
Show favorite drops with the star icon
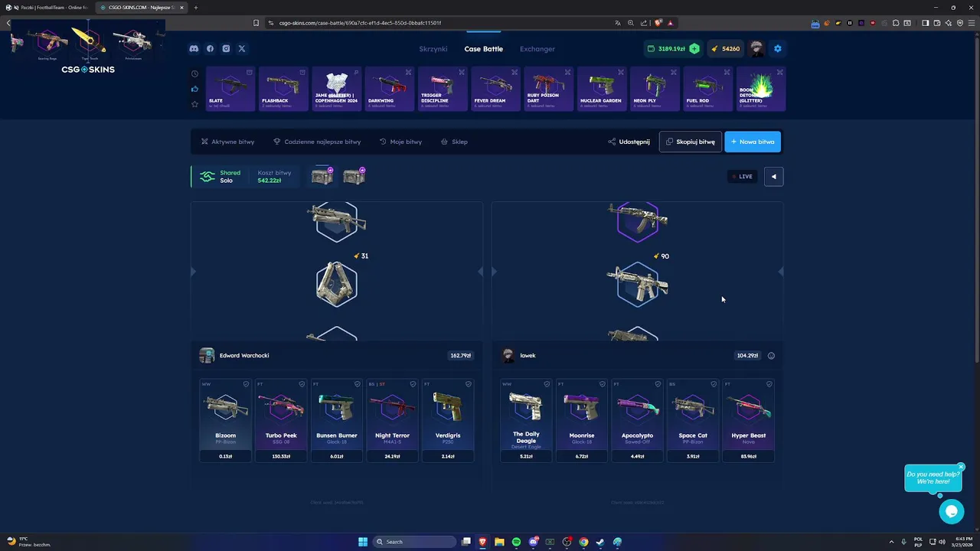[194, 104]
